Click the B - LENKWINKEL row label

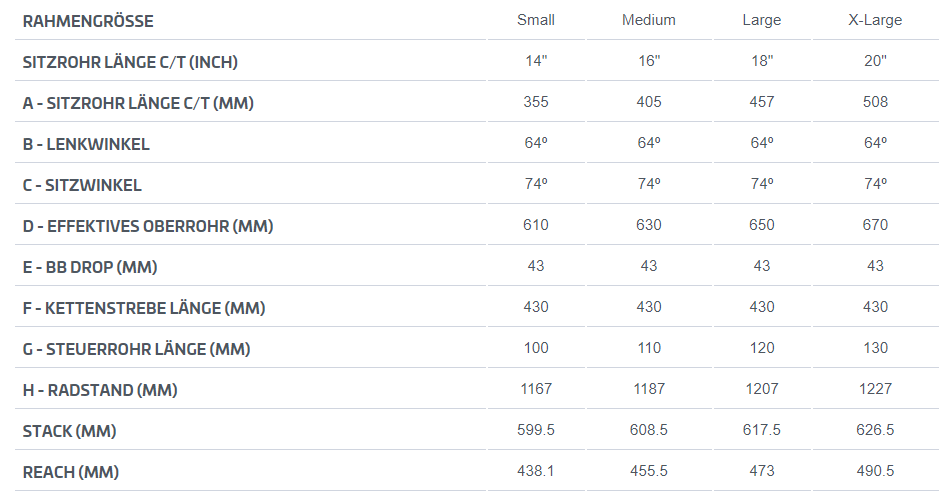86,144
